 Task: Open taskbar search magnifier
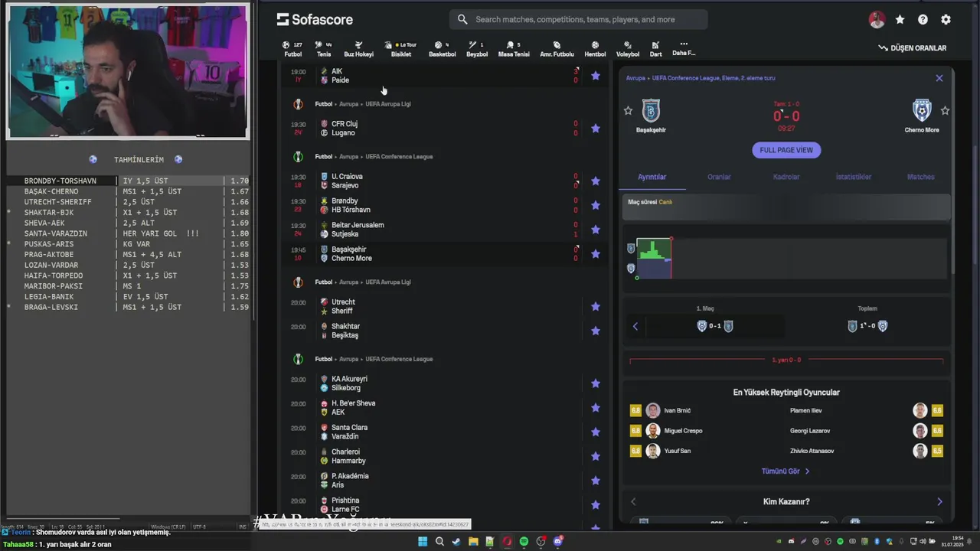pyautogui.click(x=439, y=542)
